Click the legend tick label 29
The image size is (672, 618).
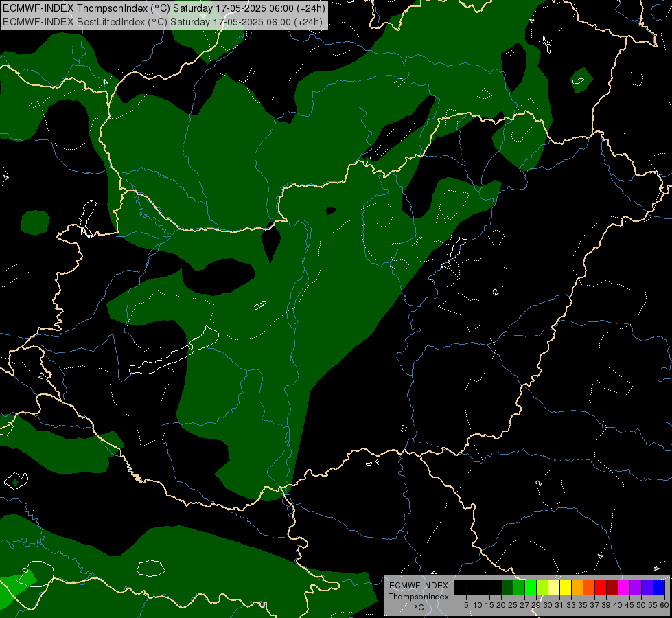click(536, 605)
